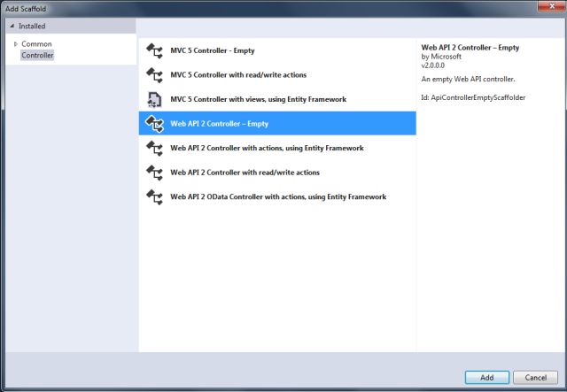Click the icon for MVC 5 Controller with views
The image size is (567, 392).
[154, 99]
